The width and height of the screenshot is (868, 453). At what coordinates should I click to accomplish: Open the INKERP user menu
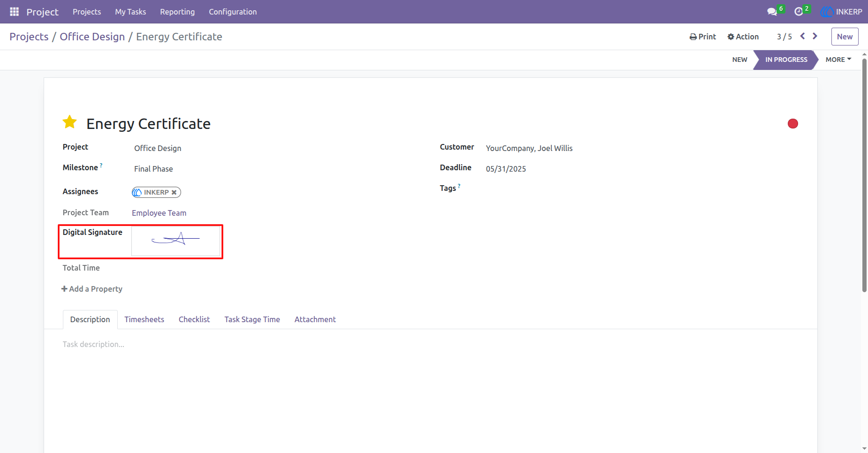point(841,12)
